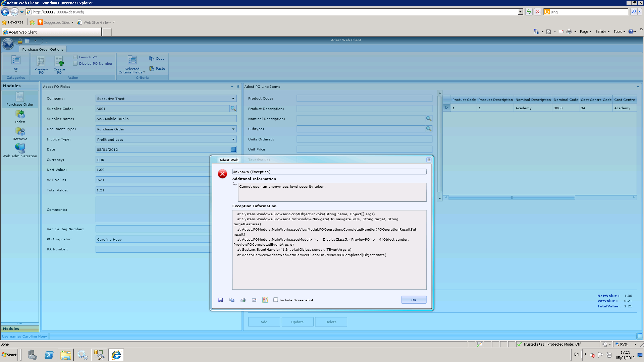Open the IE Safety menu
Viewport: 644px width, 362px height.
tap(602, 32)
